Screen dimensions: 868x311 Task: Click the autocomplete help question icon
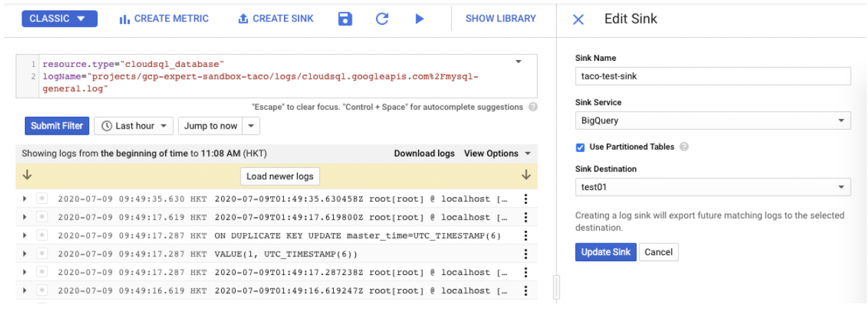(533, 107)
